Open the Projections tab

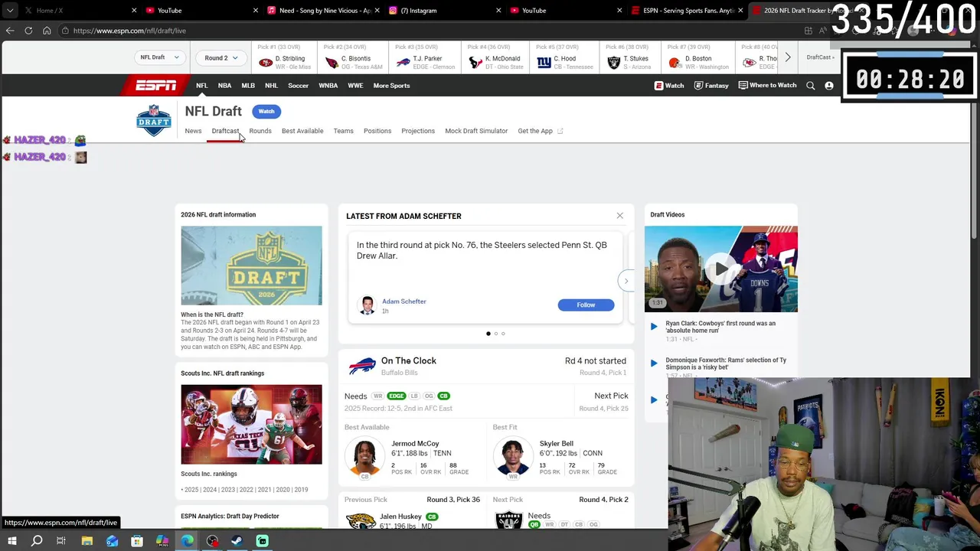pos(418,131)
